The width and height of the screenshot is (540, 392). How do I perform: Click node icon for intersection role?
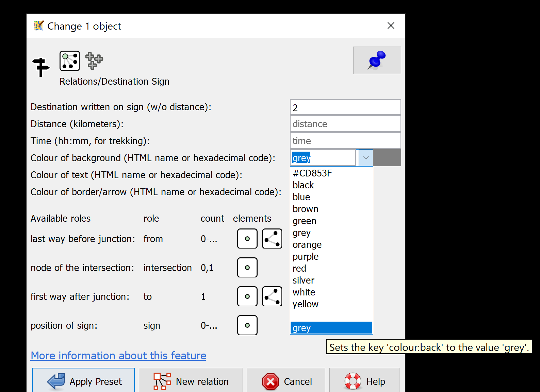[247, 268]
